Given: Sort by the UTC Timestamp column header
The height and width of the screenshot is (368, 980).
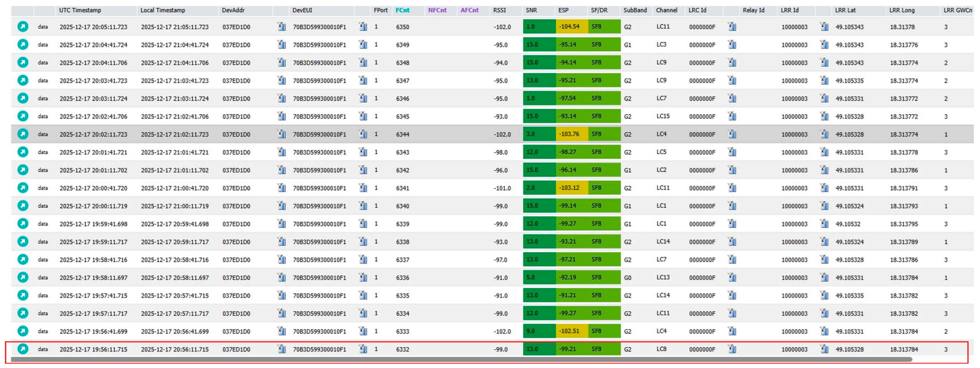Looking at the screenshot, I should (80, 10).
